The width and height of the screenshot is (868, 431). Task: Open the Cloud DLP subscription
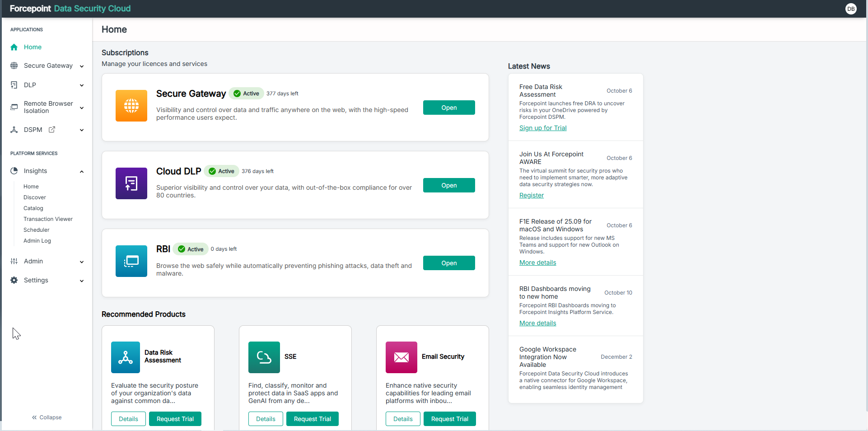tap(448, 185)
